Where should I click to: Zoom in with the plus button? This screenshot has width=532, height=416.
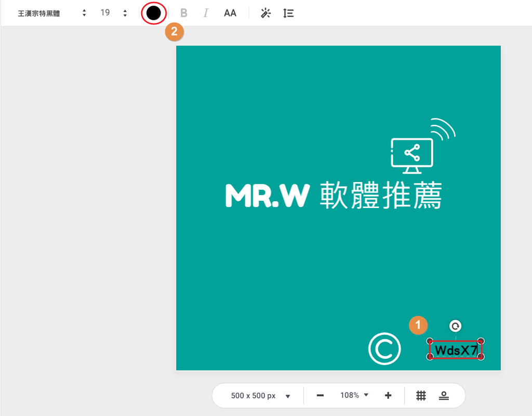pos(388,395)
